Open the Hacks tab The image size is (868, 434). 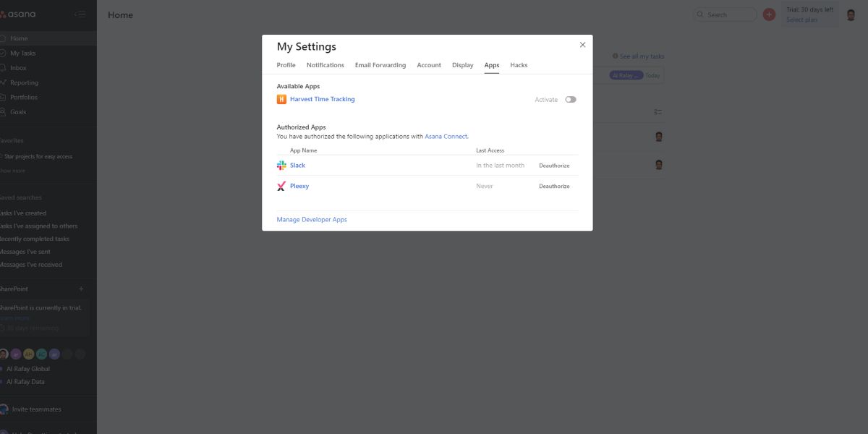[x=519, y=65]
